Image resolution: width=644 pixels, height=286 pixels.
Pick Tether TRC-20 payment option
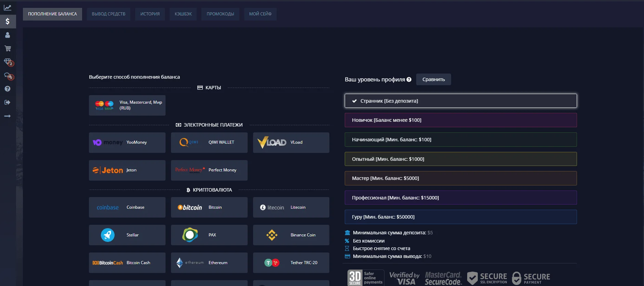[291, 263]
